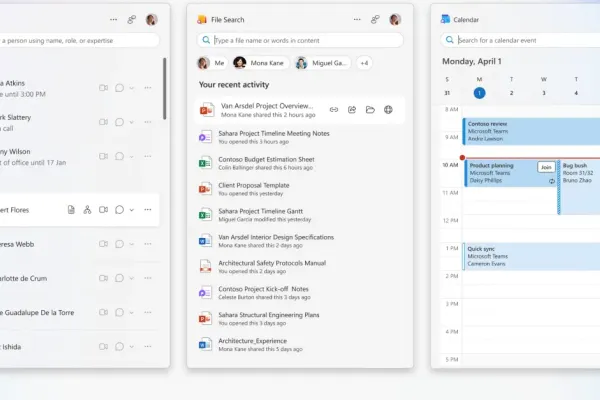Share the Van Arsdel Project Overview file
The height and width of the screenshot is (400, 600).
click(352, 110)
